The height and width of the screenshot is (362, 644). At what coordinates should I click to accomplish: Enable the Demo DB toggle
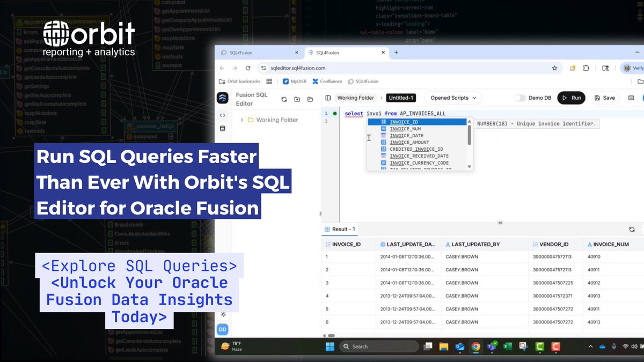click(520, 98)
